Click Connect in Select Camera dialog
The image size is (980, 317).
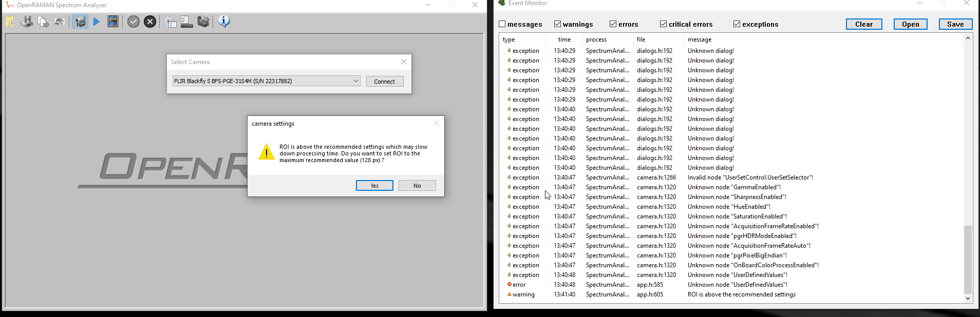384,82
